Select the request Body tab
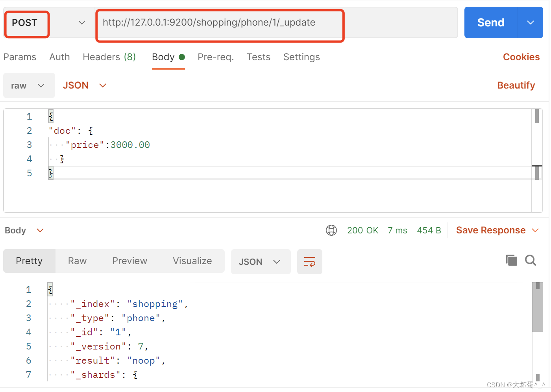 (x=168, y=57)
